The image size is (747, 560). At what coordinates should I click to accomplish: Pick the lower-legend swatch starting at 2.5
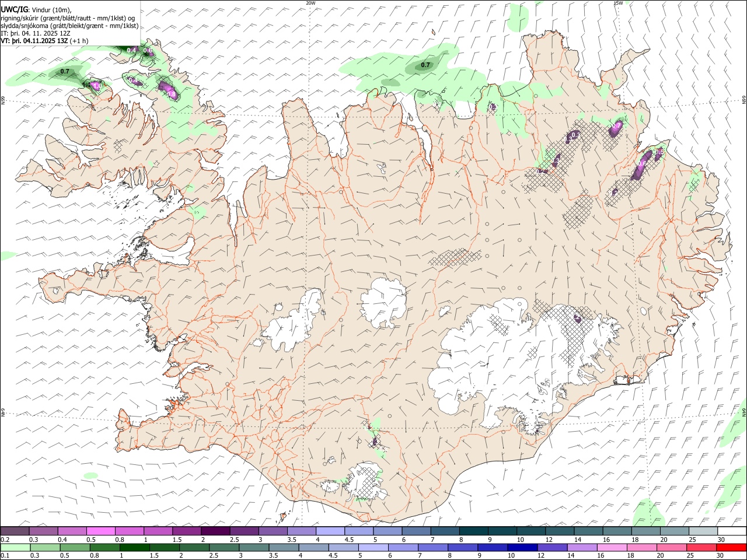pyautogui.click(x=224, y=548)
